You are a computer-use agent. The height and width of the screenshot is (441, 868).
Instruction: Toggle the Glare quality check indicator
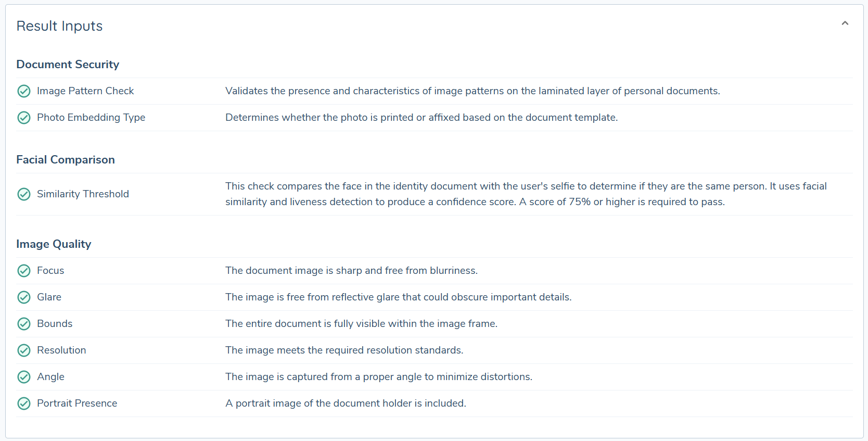[x=23, y=297]
